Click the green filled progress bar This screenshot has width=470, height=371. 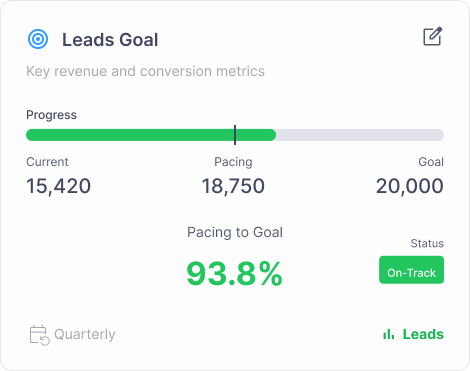click(x=151, y=135)
